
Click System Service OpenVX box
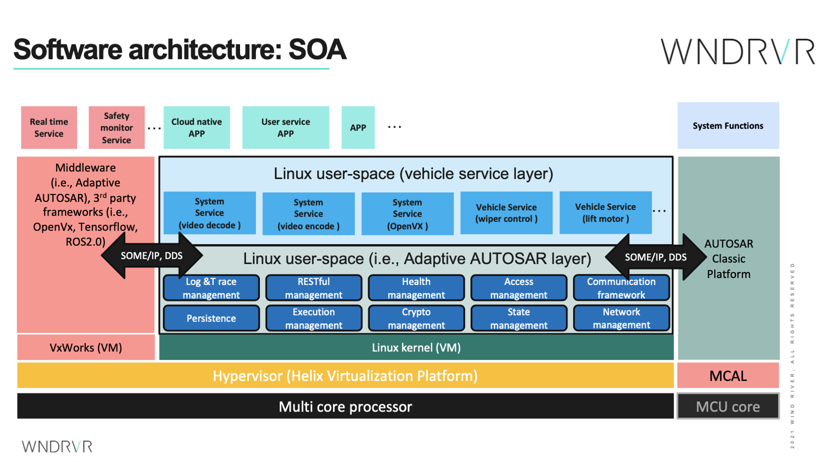[x=407, y=213]
